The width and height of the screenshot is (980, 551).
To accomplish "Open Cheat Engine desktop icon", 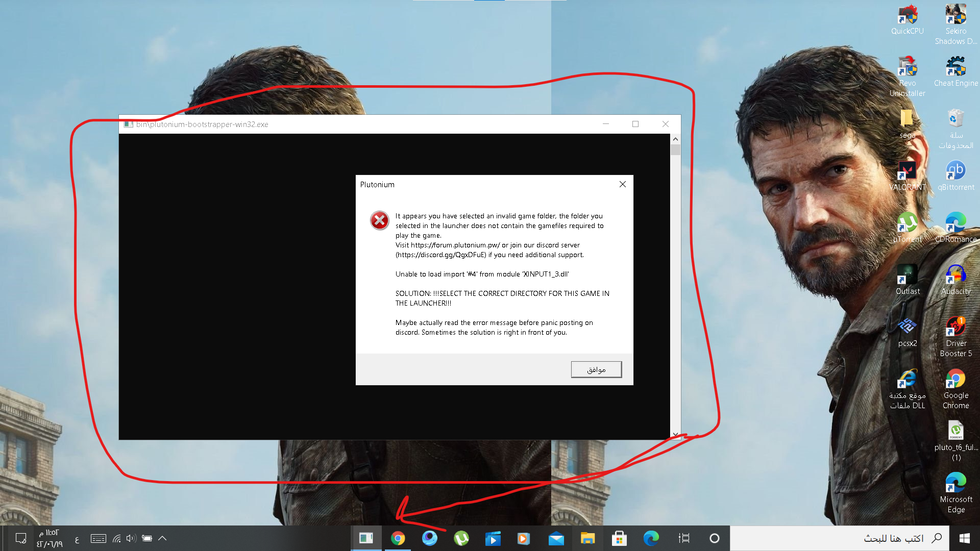I will (x=955, y=71).
